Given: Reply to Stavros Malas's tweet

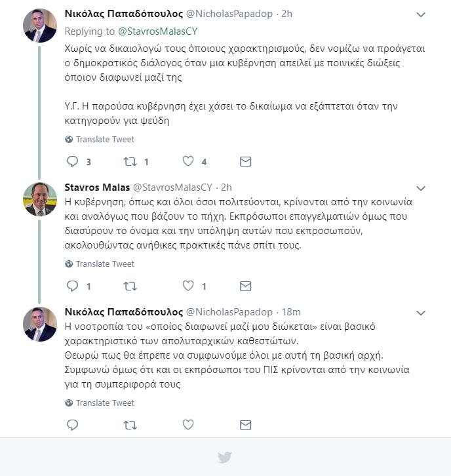Looking at the screenshot, I should tap(73, 287).
